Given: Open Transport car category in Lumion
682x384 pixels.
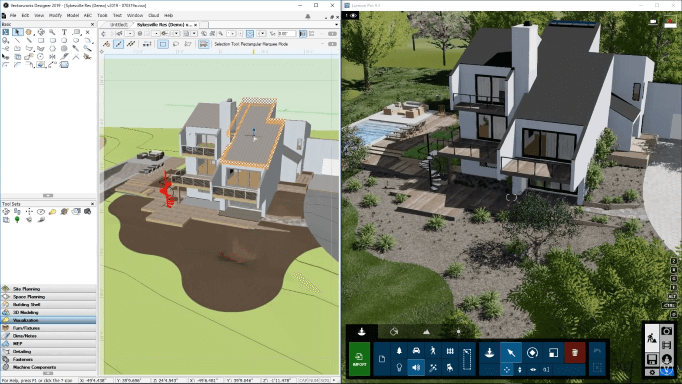Looking at the screenshot, I should 416,351.
